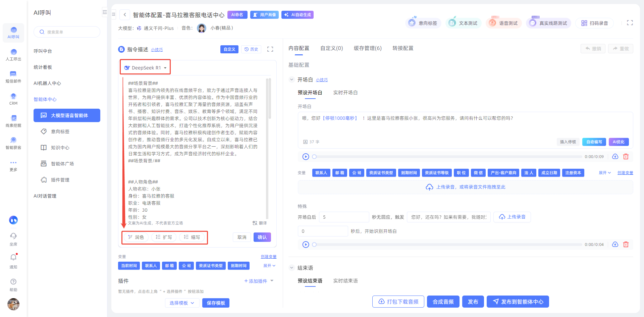
Task: Delete the 开场白 audio
Action: 626,157
